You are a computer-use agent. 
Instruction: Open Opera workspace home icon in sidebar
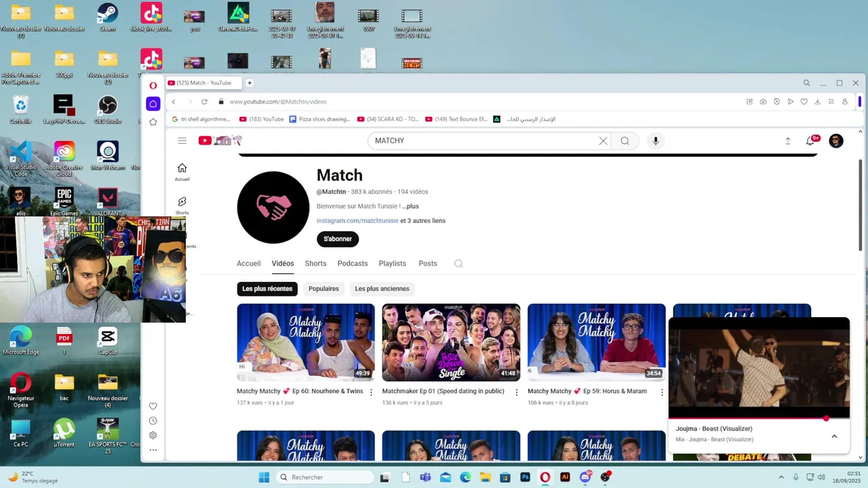[x=153, y=104]
